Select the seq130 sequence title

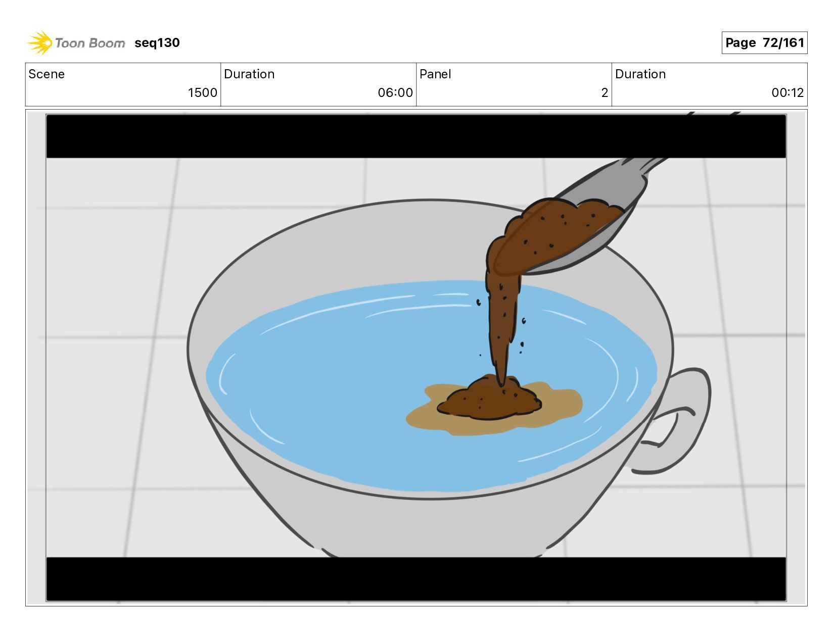point(157,43)
